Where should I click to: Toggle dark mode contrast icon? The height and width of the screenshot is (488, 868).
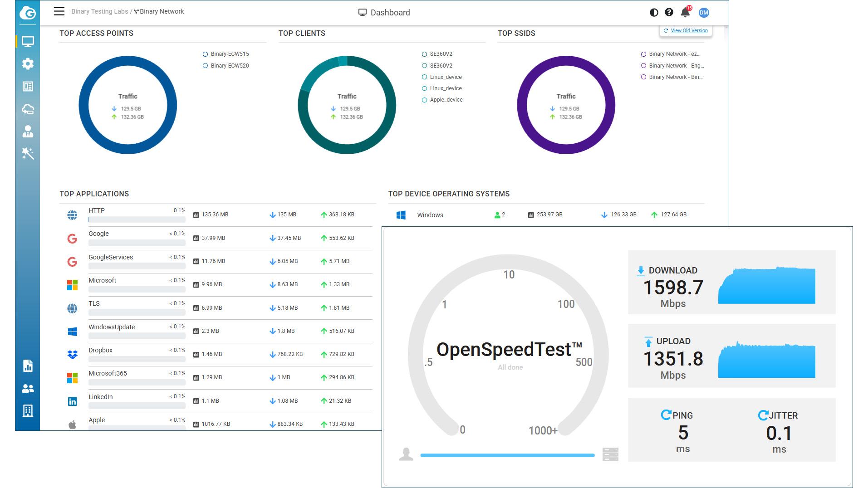tap(654, 13)
